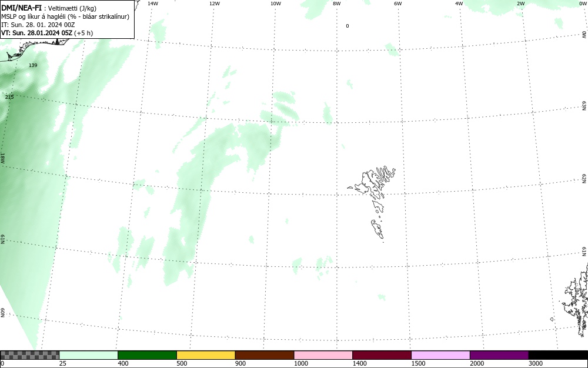Viewport: 588px width, 368px height.
Task: Click the 4W longitude label
Action: [459, 4]
